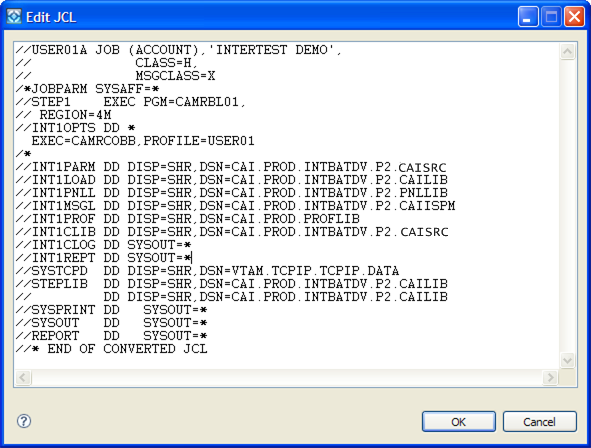Click the //SYSPRINT DD line
The width and height of the screenshot is (591, 448).
[x=111, y=310]
